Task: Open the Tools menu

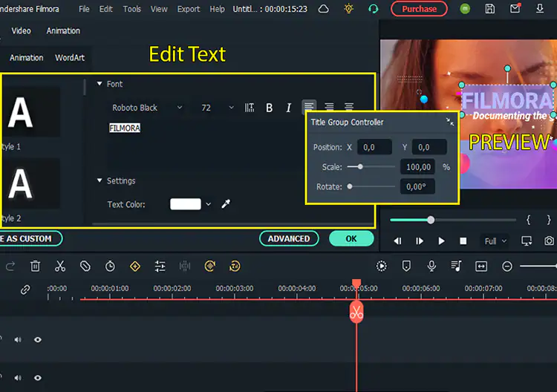Action: 131,9
